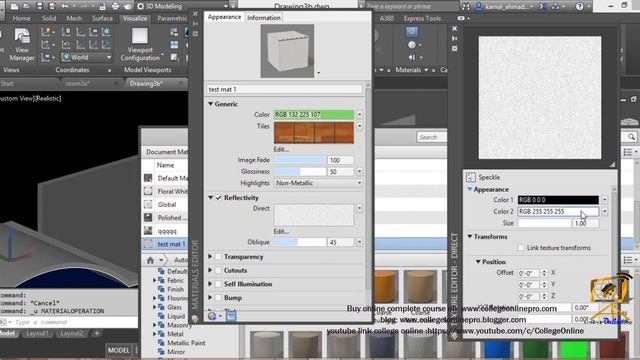This screenshot has height=360, width=640.
Task: Expand the Fabric library category
Action: pyautogui.click(x=155, y=280)
